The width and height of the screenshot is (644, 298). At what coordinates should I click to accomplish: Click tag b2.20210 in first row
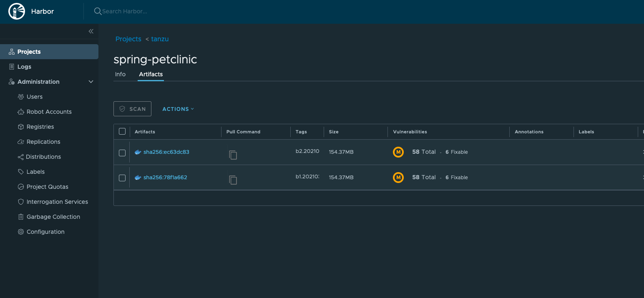click(307, 151)
